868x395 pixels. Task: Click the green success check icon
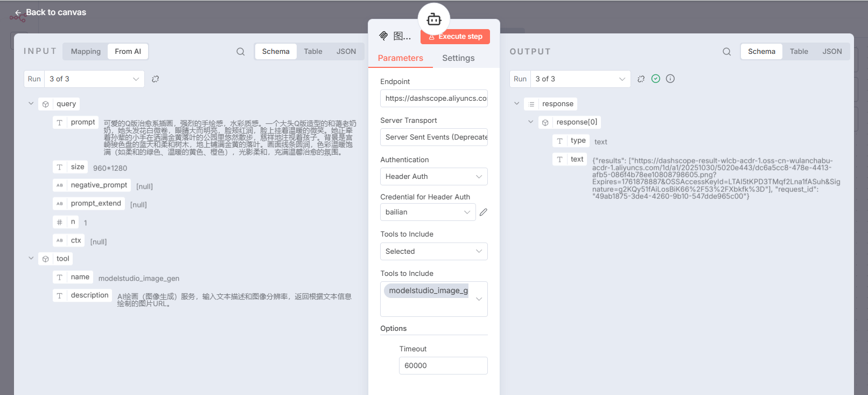[656, 79]
